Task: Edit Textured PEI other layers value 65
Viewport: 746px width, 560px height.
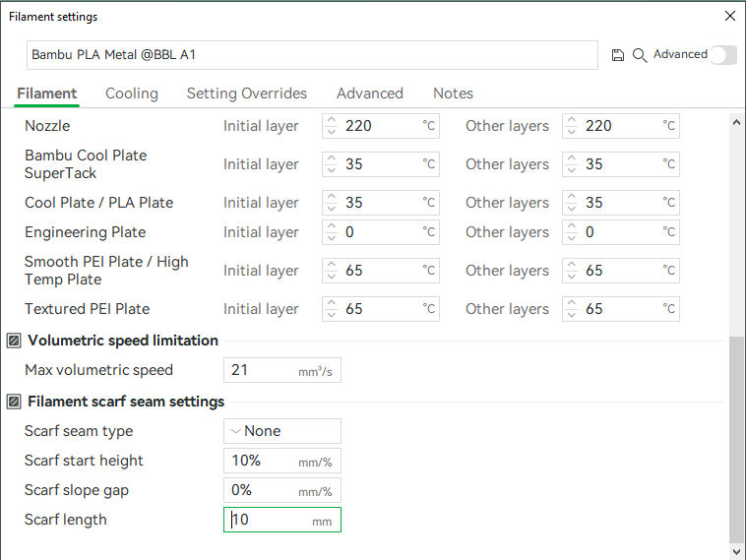Action: (x=621, y=309)
